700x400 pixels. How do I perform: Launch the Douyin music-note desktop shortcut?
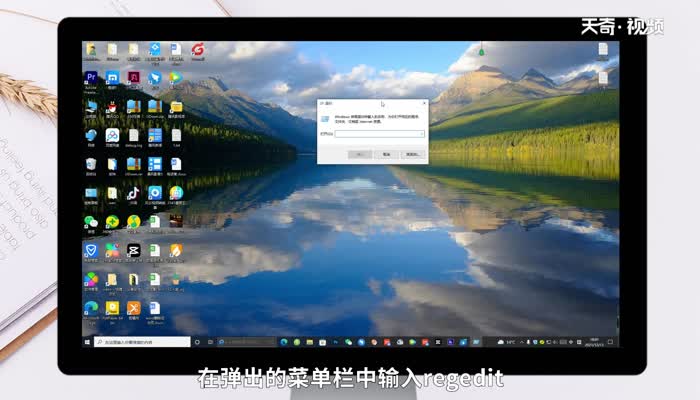(x=133, y=193)
